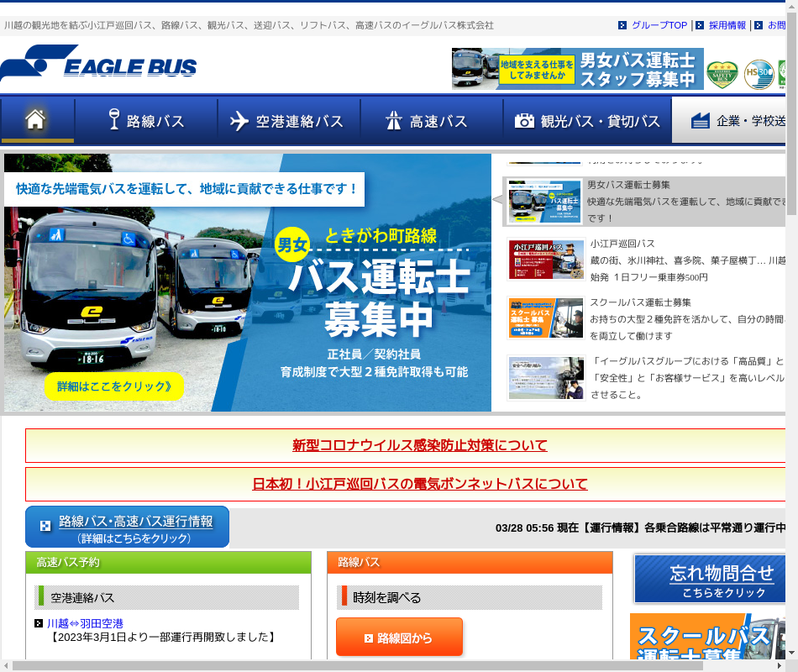Click the 空港連絡バス subsection heading
The height and width of the screenshot is (672, 798).
[x=166, y=598]
